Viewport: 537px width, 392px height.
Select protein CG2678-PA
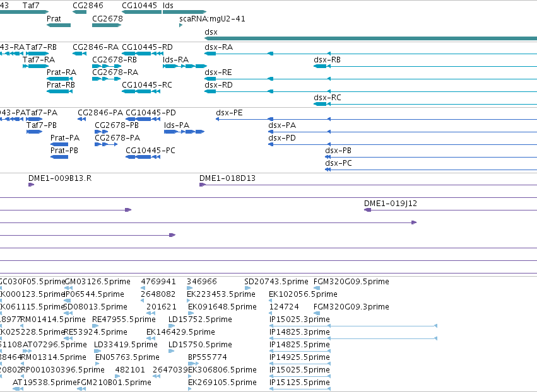(117, 138)
